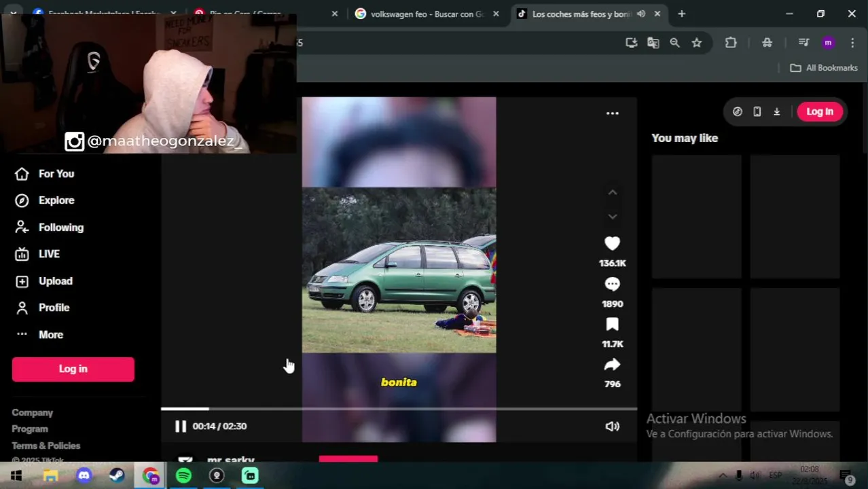868x489 pixels.
Task: Click the incognito-style extension icon
Action: (767, 43)
